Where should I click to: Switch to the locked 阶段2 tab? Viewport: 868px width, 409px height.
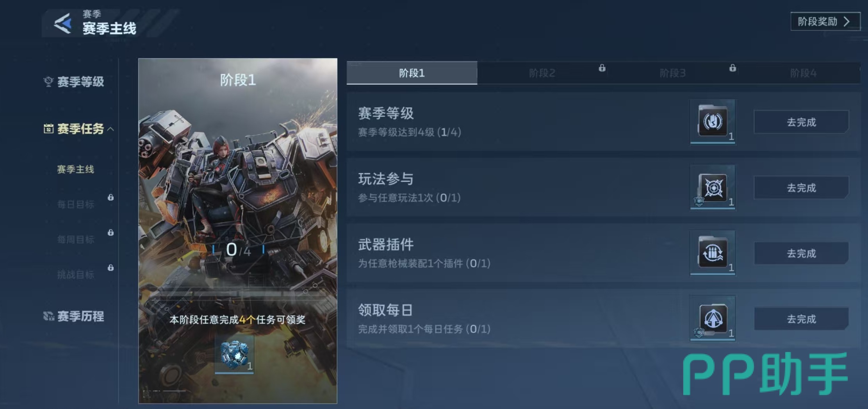pyautogui.click(x=542, y=73)
